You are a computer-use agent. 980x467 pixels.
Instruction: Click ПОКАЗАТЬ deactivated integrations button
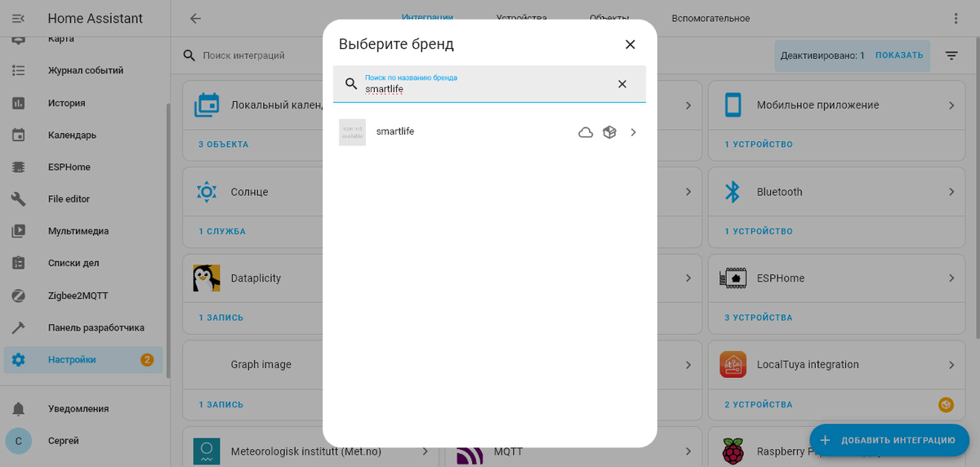click(x=899, y=56)
